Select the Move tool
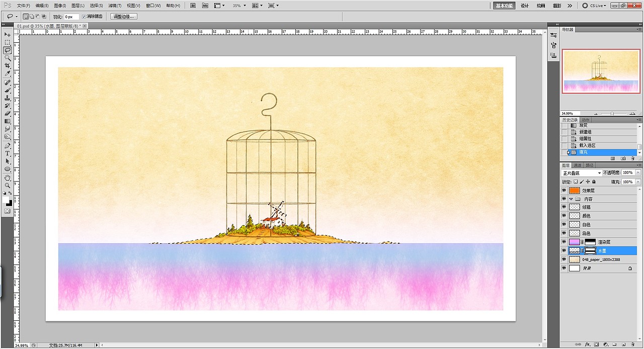 [x=8, y=35]
